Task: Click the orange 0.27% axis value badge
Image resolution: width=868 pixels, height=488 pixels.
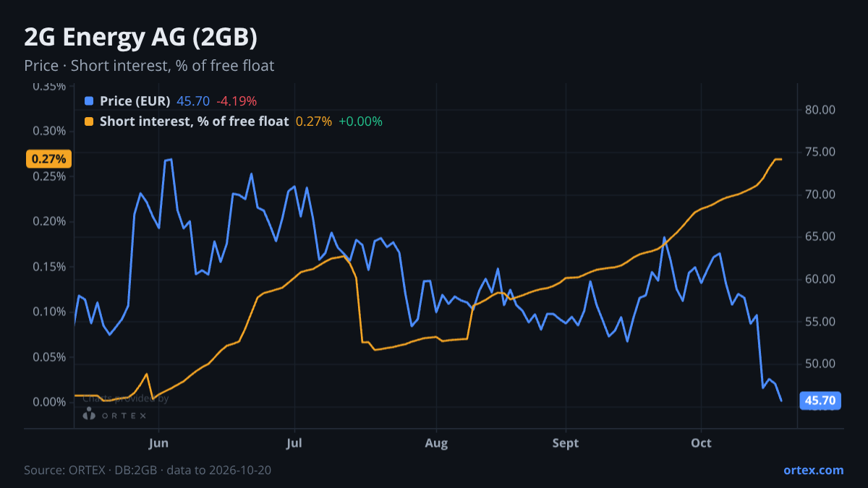Action: point(48,158)
